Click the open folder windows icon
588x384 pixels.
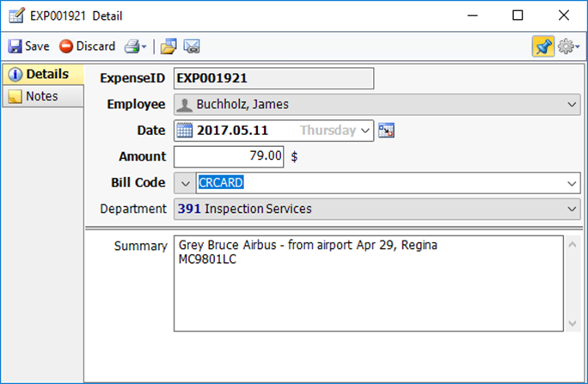pos(168,46)
